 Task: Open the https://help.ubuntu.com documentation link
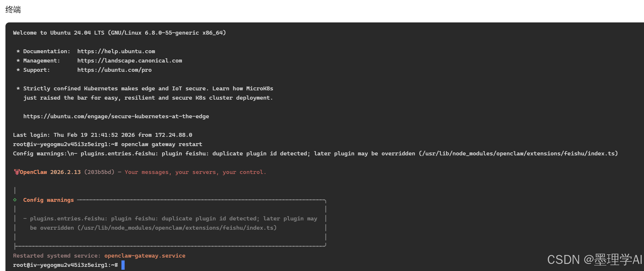point(116,51)
